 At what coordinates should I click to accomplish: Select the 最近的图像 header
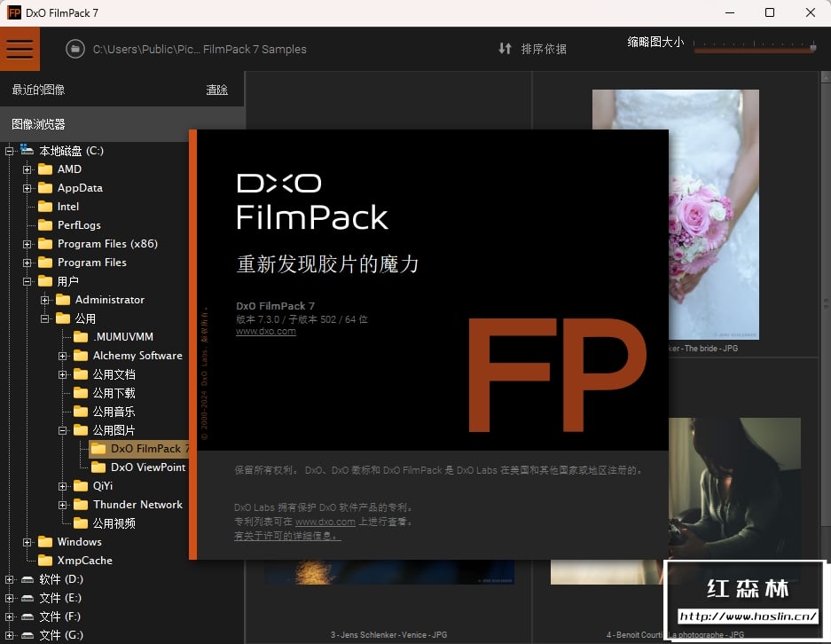pyautogui.click(x=38, y=90)
